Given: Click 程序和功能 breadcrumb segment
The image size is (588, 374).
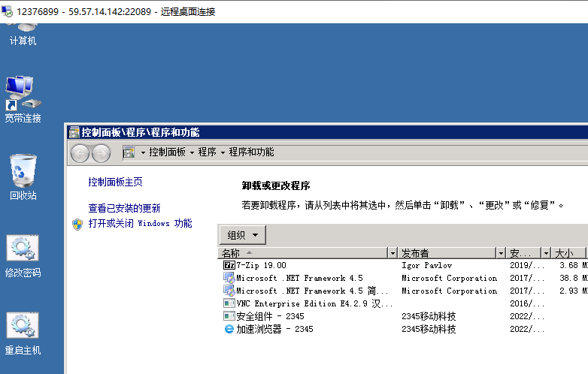Looking at the screenshot, I should (252, 152).
